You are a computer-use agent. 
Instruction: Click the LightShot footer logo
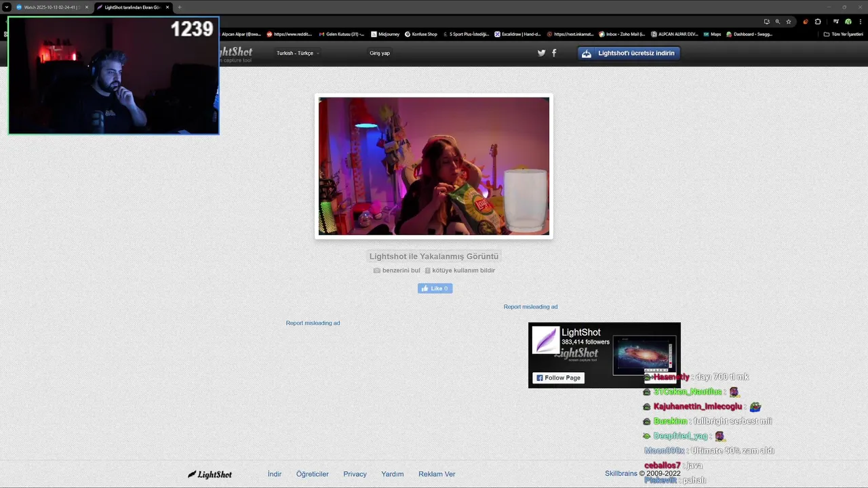210,474
